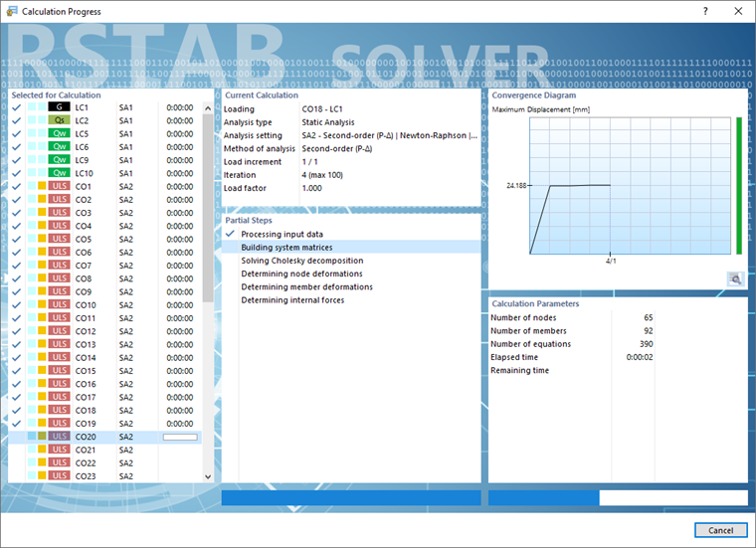Viewport: 756px width, 548px height.
Task: Select the CO18 row label
Action: point(86,410)
